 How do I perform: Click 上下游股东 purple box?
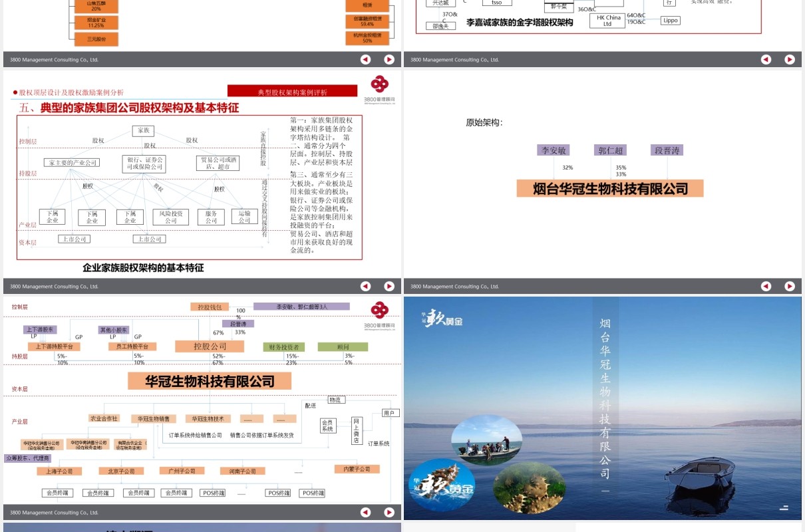tap(41, 329)
